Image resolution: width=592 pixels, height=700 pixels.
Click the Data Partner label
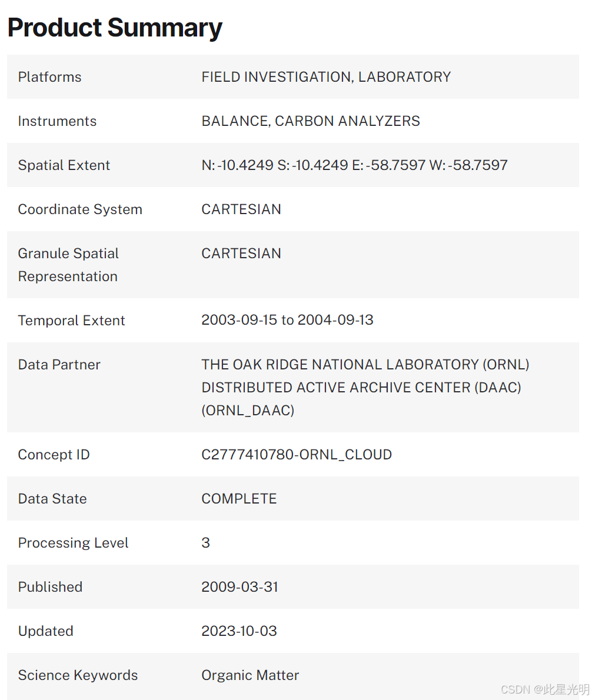click(59, 365)
